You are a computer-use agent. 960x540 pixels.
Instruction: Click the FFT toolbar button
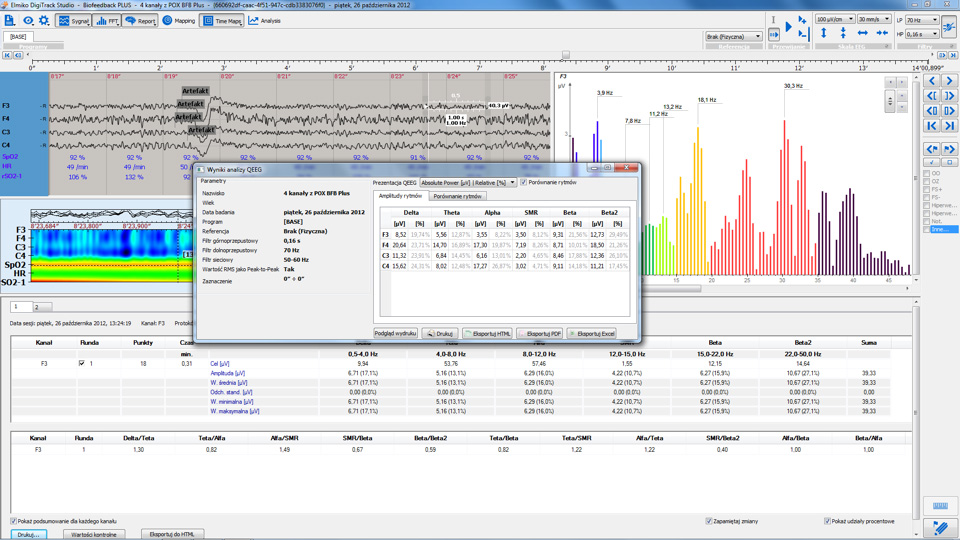point(106,20)
